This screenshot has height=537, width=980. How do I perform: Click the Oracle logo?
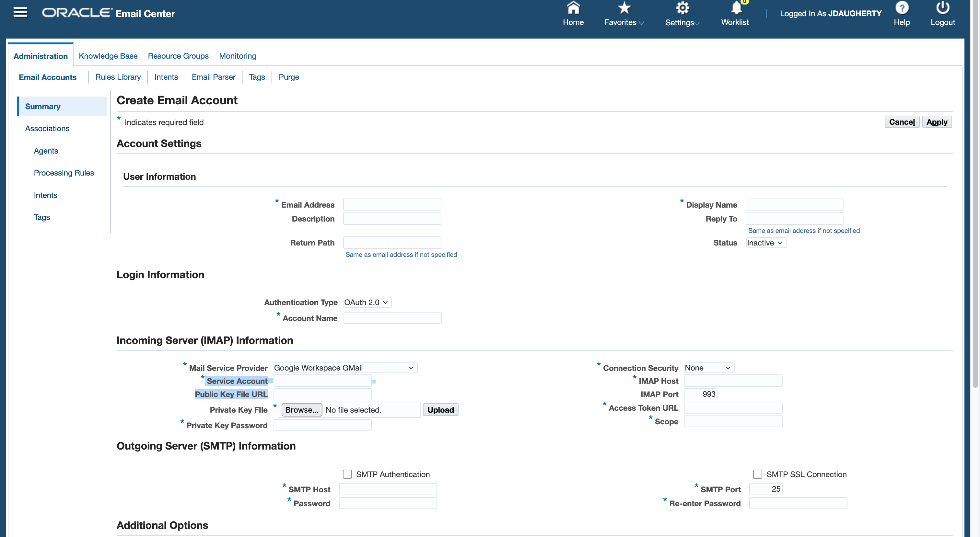click(77, 13)
